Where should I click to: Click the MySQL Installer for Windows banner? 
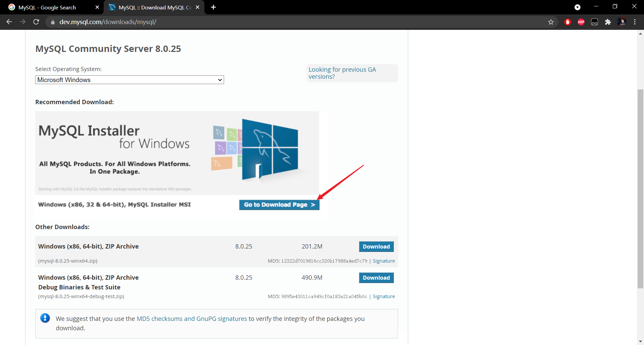coord(177,153)
